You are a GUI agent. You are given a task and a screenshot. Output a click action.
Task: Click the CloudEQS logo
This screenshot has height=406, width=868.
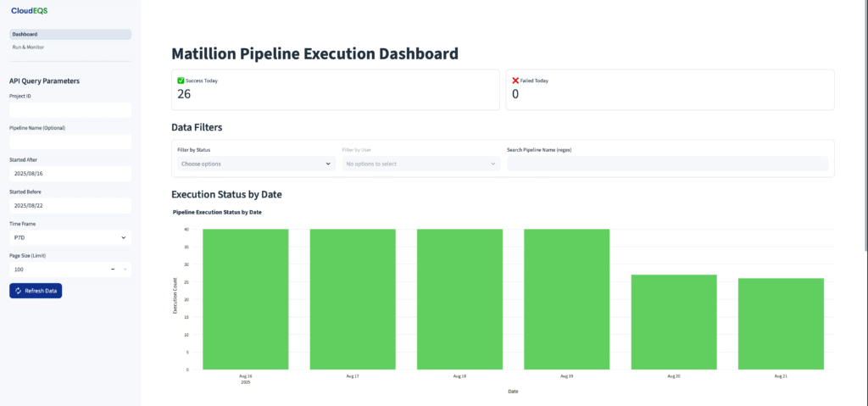coord(30,10)
